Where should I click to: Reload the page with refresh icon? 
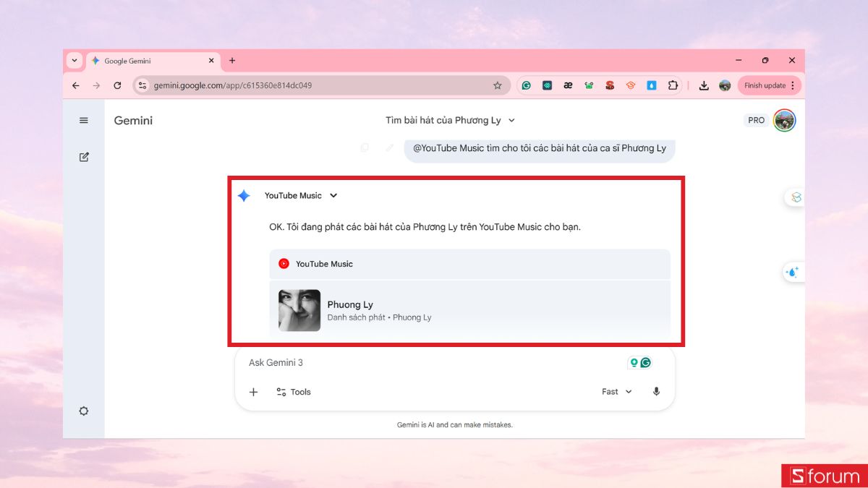117,85
